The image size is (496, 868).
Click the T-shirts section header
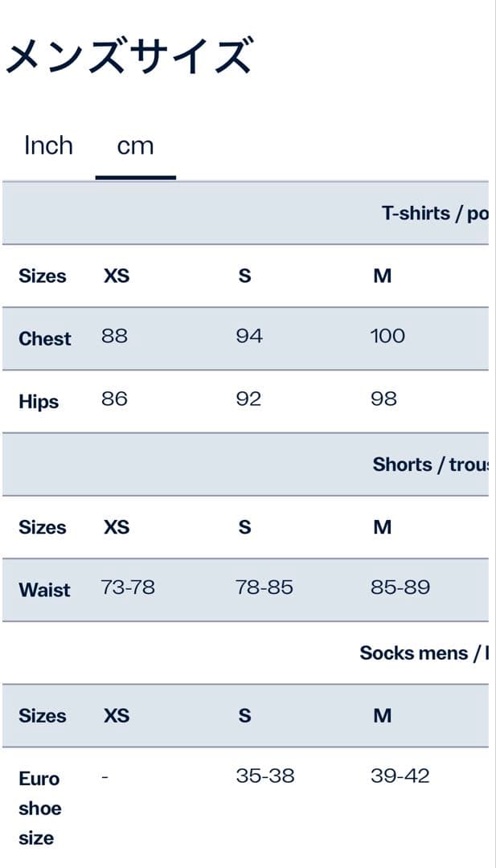(x=434, y=213)
